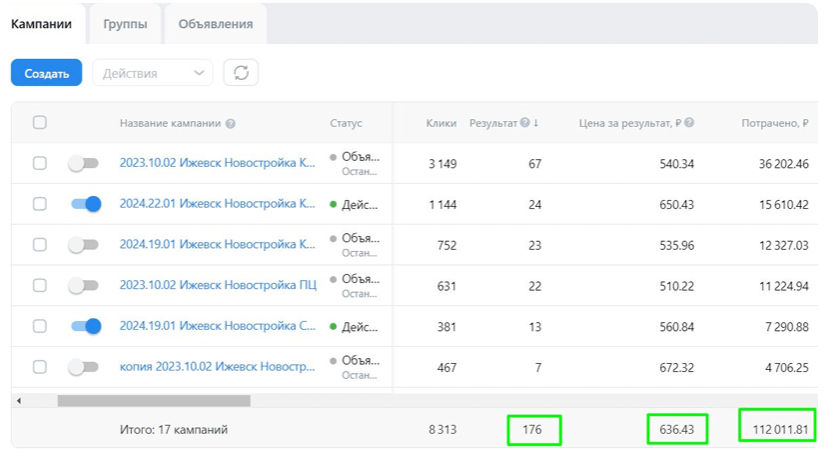
Task: Click the Название кампании column header
Action: [170, 123]
